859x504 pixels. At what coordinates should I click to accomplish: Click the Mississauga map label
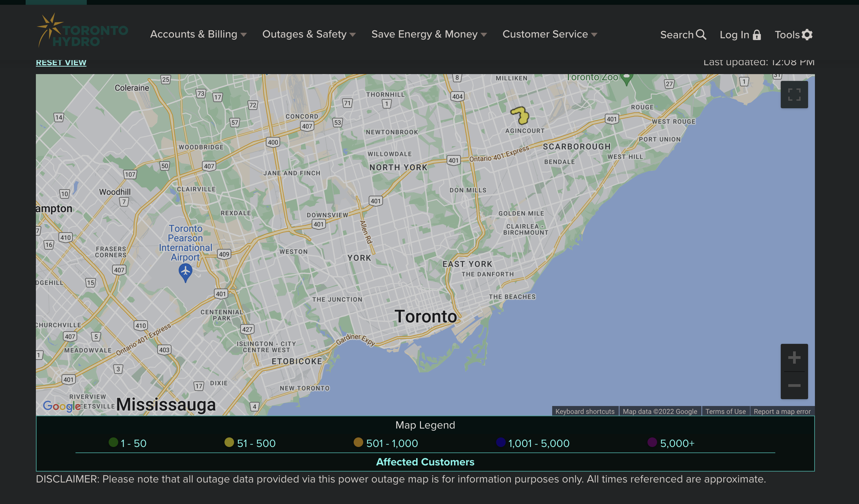tap(166, 405)
